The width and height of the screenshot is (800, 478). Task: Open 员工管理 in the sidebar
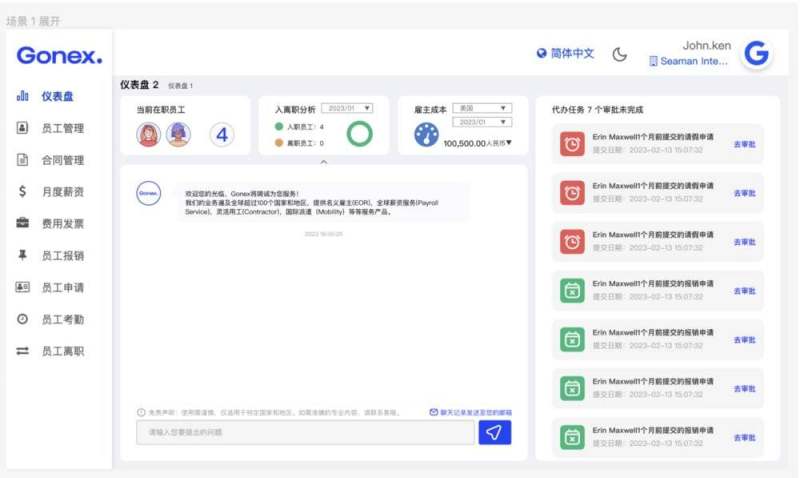click(x=62, y=128)
